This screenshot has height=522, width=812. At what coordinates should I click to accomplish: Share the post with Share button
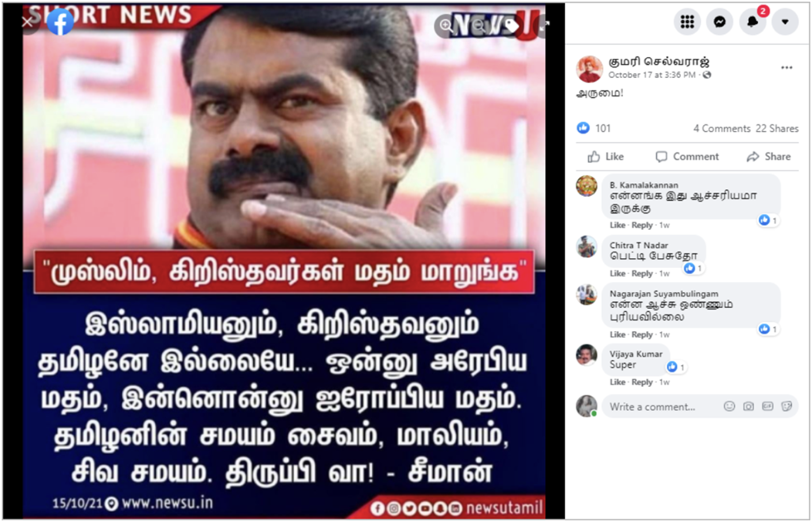pyautogui.click(x=769, y=157)
